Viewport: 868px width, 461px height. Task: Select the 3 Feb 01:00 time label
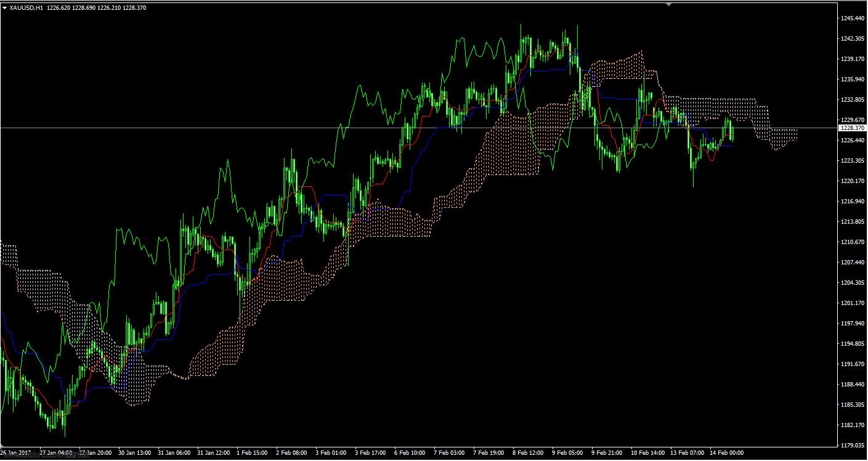331,454
